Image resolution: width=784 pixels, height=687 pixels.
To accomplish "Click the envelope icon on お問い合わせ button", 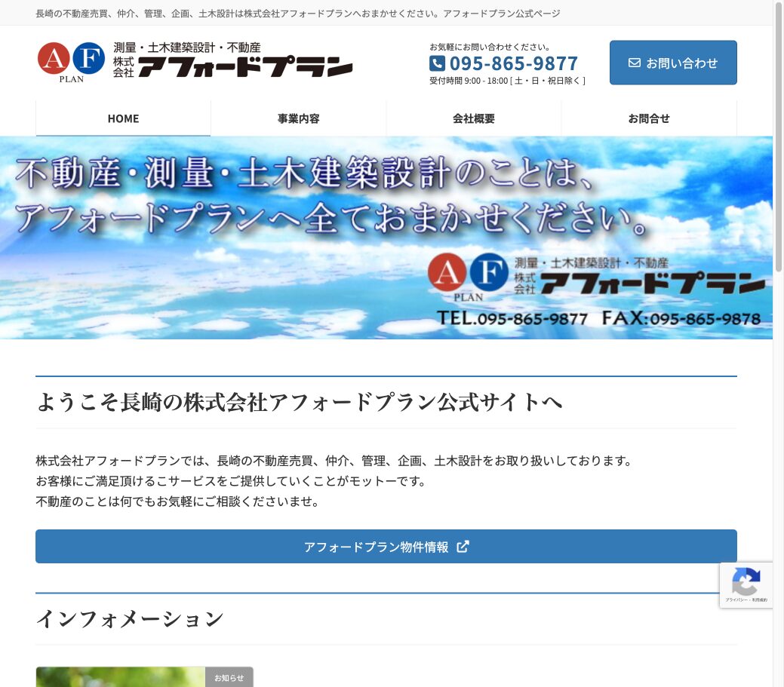I will click(634, 63).
